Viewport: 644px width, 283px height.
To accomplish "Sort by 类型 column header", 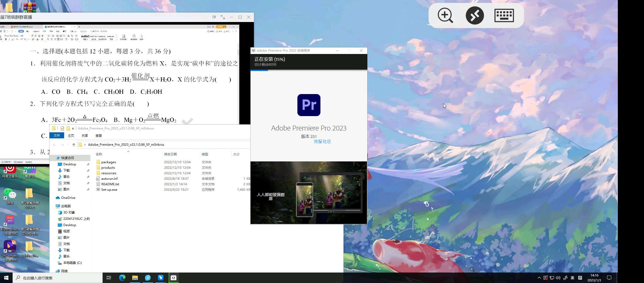I will tap(205, 154).
